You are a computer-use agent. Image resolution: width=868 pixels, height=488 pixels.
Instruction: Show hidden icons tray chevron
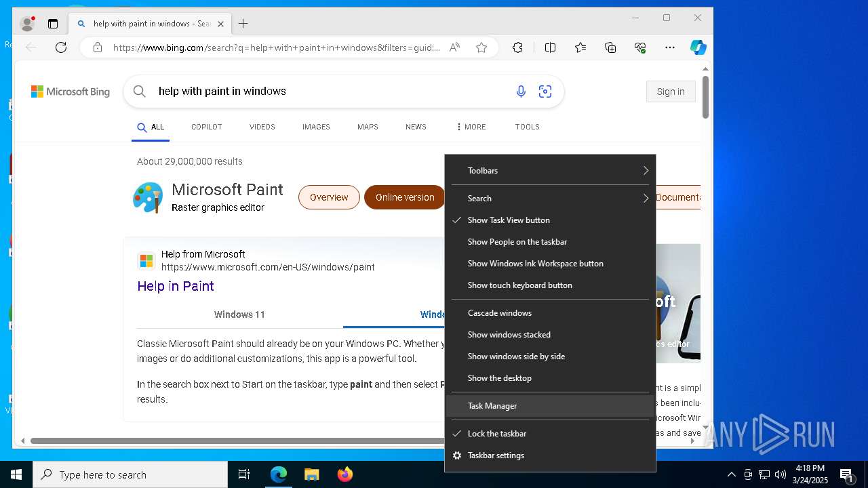(x=731, y=474)
